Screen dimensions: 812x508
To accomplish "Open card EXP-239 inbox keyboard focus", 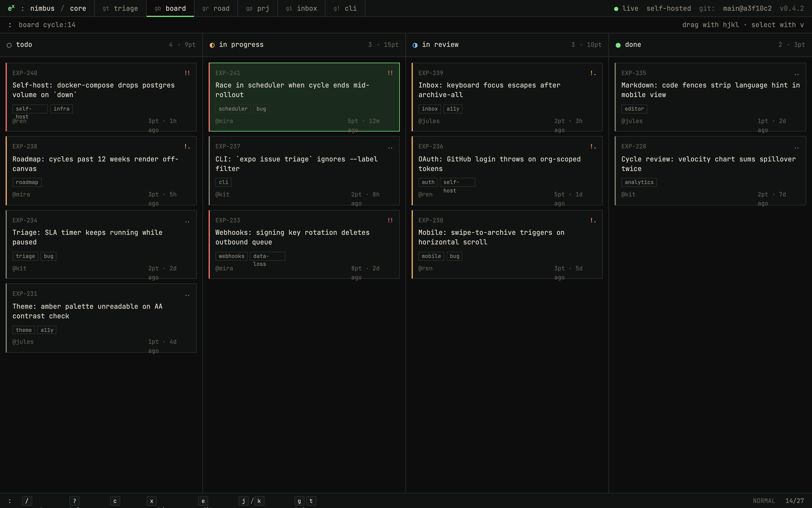I will (507, 97).
